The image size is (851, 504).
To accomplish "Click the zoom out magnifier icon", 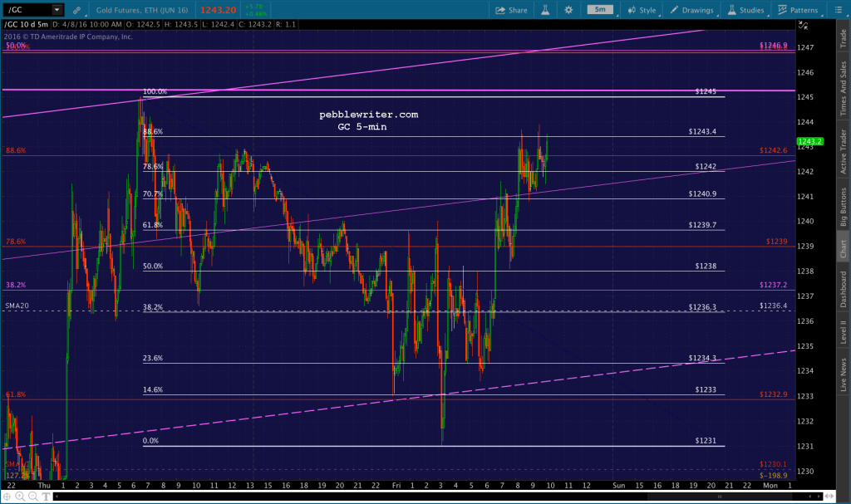I will [x=33, y=496].
